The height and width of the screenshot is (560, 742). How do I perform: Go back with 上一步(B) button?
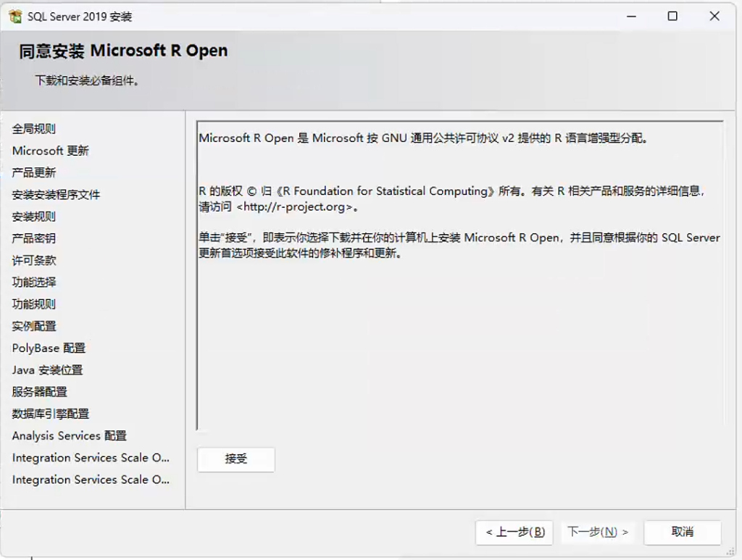(x=514, y=532)
